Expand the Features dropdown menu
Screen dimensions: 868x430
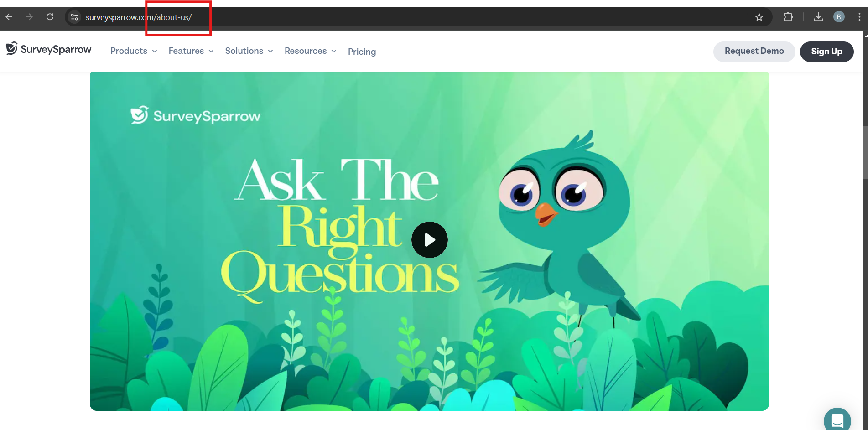point(191,51)
